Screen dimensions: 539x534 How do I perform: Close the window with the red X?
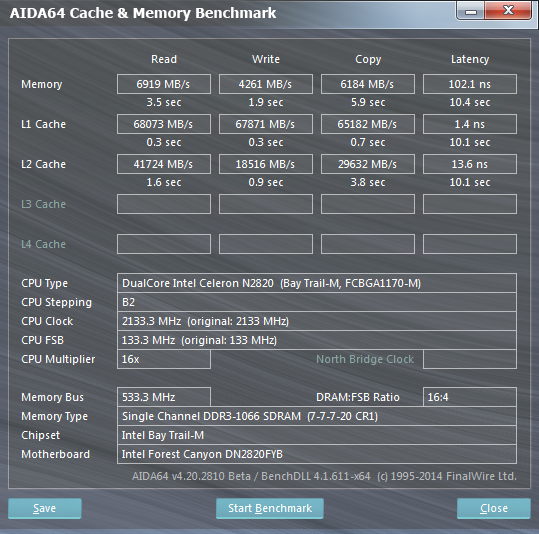(x=508, y=10)
